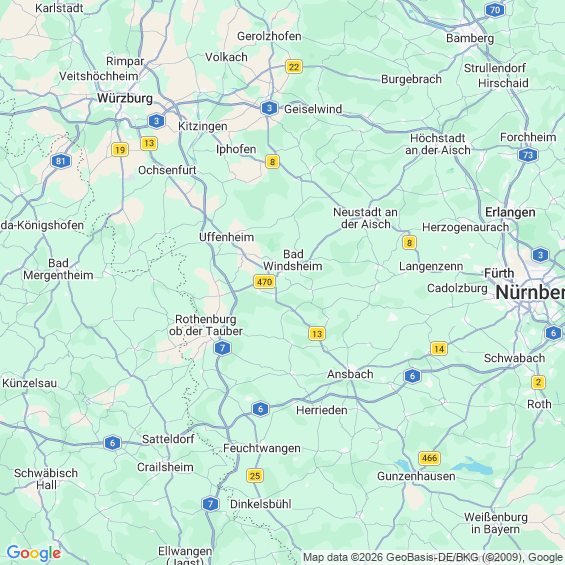Click the Bamberg city label

pos(470,38)
